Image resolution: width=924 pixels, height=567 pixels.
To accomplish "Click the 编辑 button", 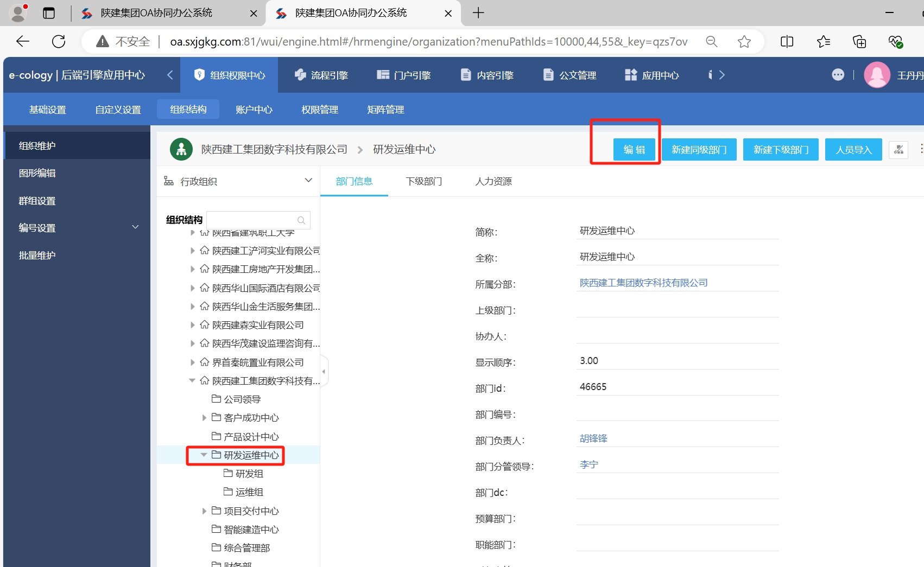I will tap(634, 150).
